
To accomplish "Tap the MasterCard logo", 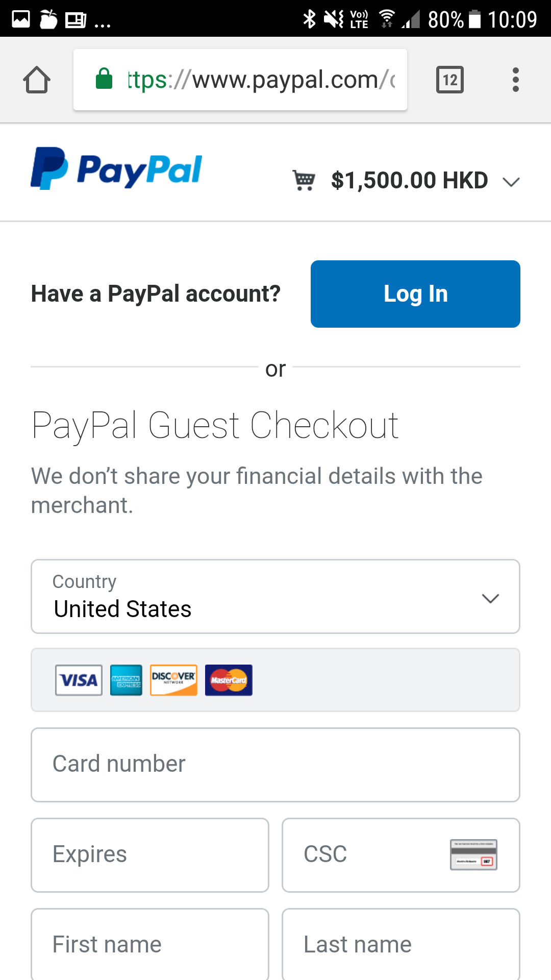I will [x=229, y=680].
